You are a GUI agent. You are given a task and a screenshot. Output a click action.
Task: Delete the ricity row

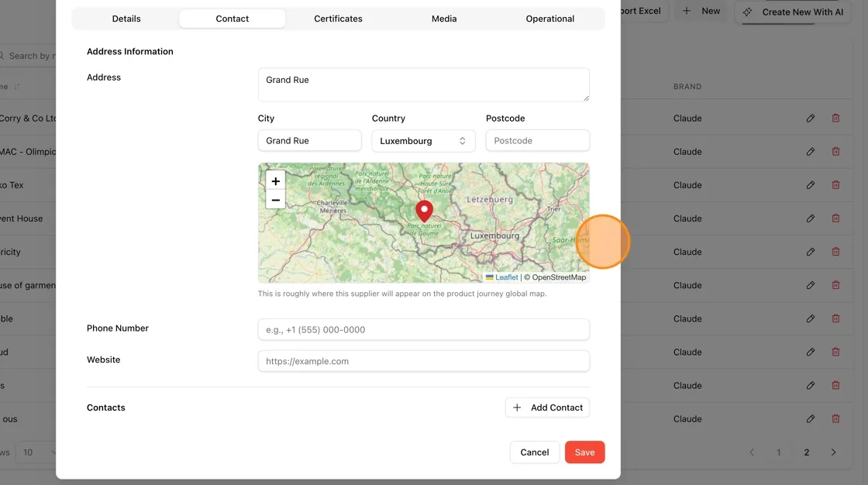tap(836, 252)
